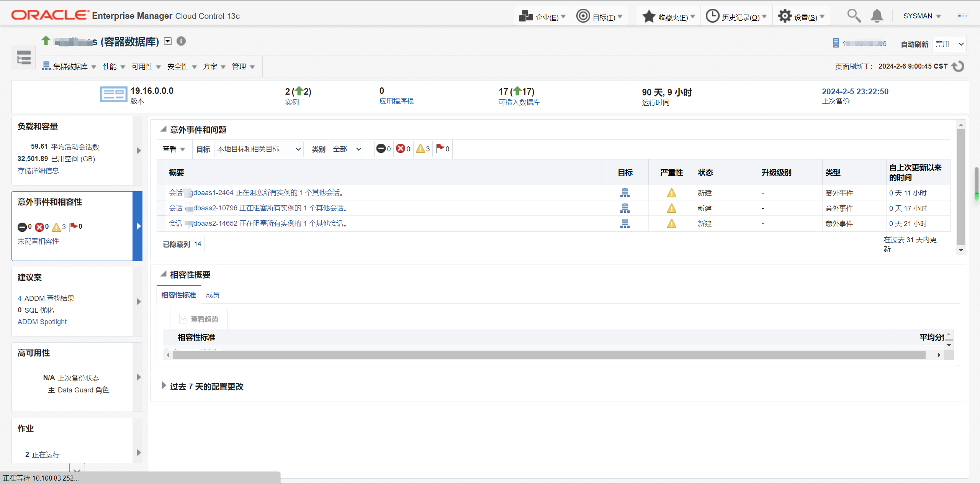
Task: Open the History clock menu
Action: point(736,16)
